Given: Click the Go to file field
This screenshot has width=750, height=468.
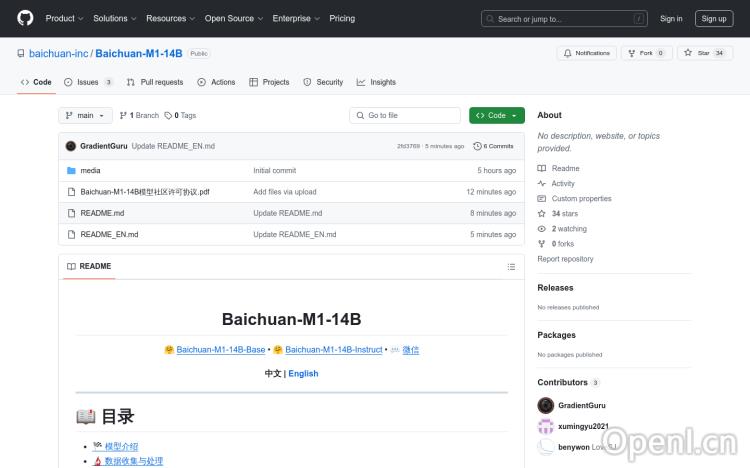Looking at the screenshot, I should [x=404, y=115].
